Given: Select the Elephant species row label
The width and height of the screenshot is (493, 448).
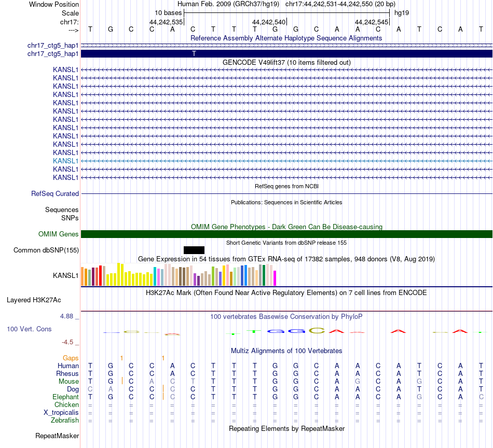Looking at the screenshot, I should [x=65, y=397].
